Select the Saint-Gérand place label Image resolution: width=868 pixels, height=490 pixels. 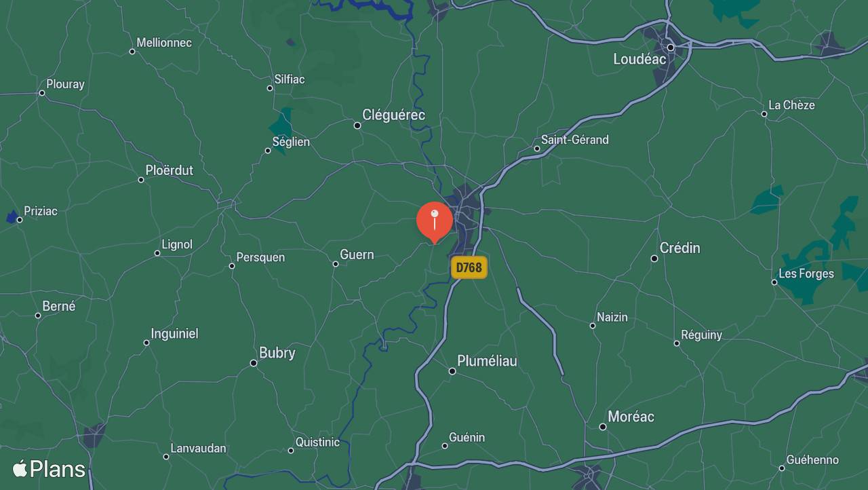575,140
